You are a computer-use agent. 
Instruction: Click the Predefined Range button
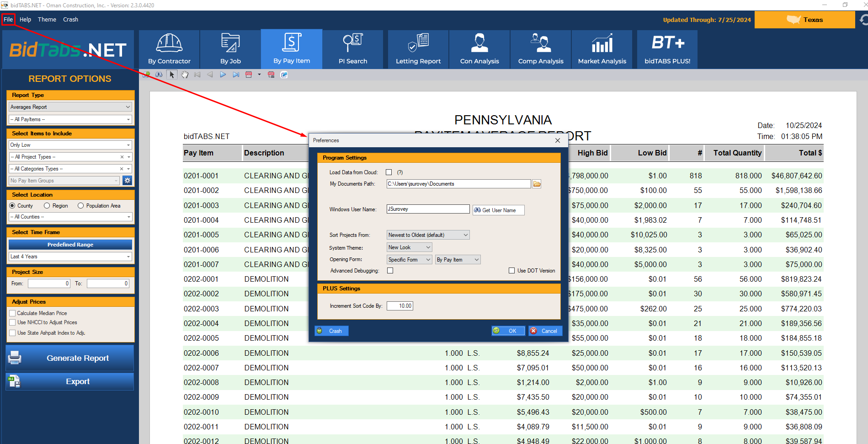(70, 245)
